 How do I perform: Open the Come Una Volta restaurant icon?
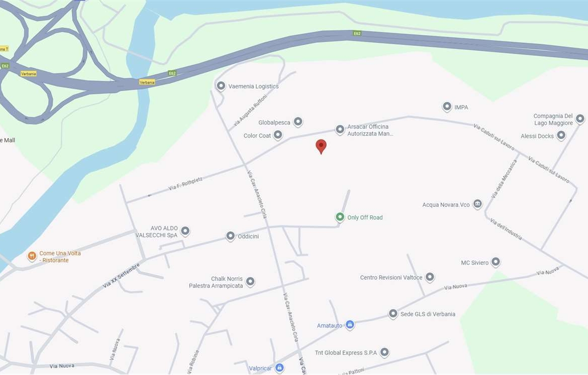click(x=32, y=256)
